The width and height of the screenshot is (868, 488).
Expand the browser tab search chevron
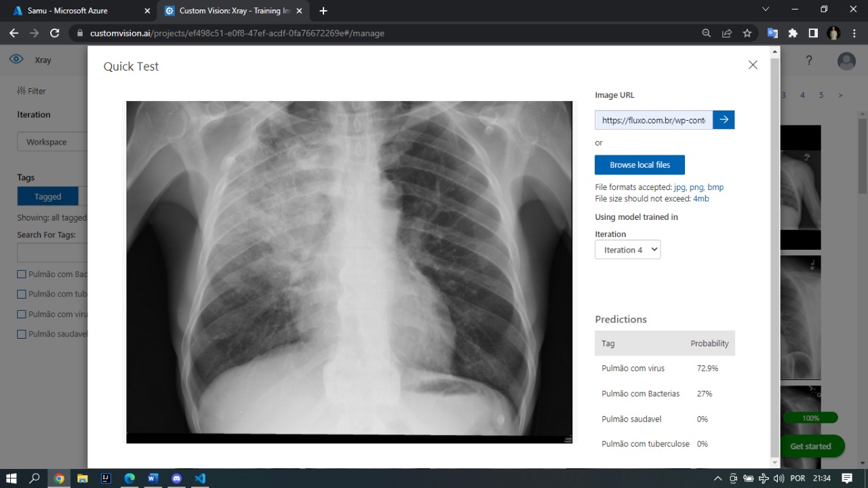766,10
